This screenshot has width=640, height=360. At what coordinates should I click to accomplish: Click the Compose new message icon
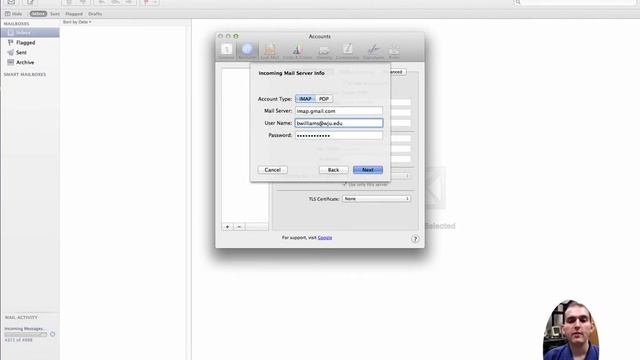30,2
